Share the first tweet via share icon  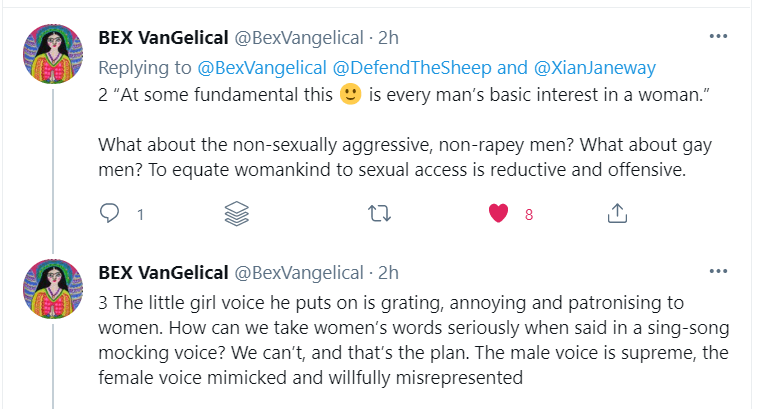617,213
